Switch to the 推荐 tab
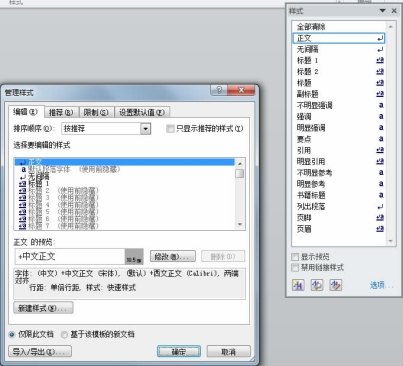Viewport: 403px width, 366px height. (61, 112)
